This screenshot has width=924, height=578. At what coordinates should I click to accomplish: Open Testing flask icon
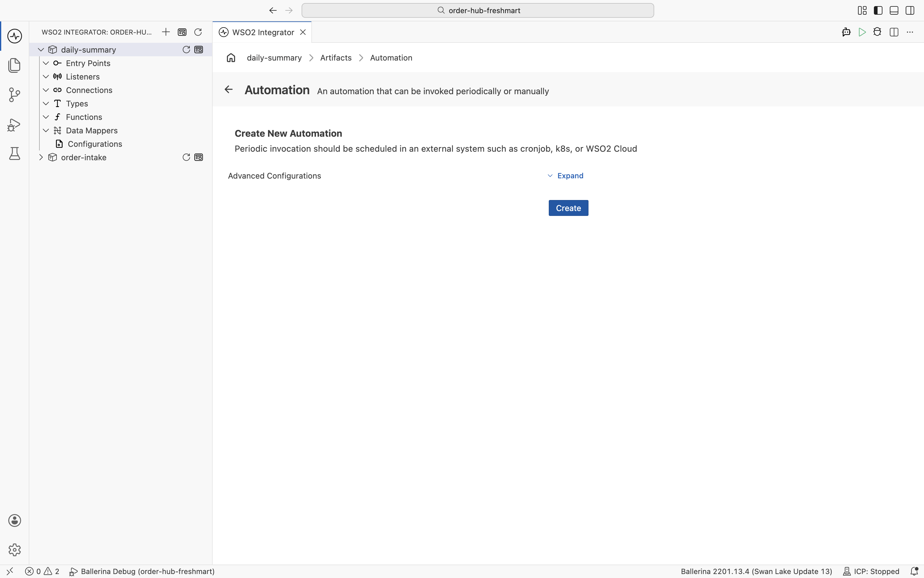pyautogui.click(x=14, y=154)
